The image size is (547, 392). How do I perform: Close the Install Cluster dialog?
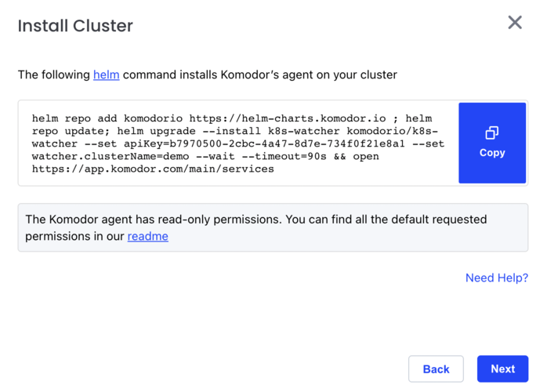point(515,23)
